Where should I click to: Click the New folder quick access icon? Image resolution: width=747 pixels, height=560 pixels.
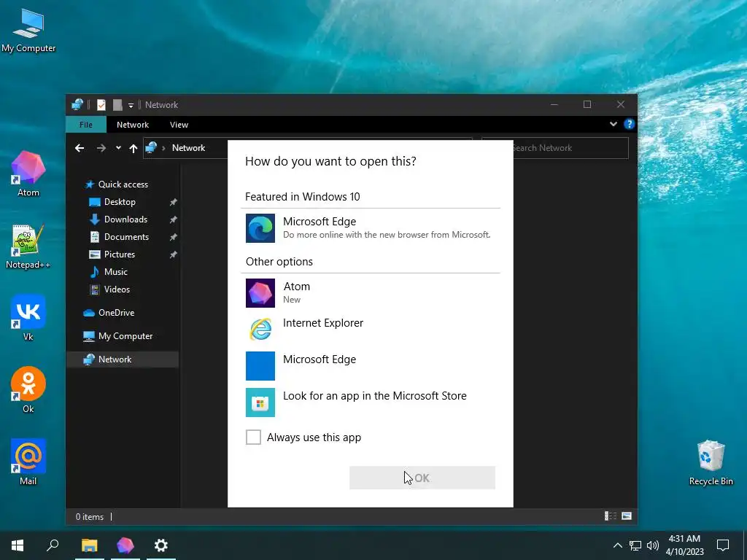pyautogui.click(x=117, y=105)
